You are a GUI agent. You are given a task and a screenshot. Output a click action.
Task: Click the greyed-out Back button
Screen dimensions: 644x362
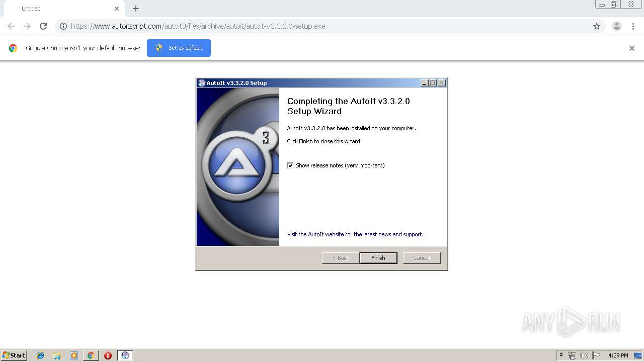click(341, 258)
